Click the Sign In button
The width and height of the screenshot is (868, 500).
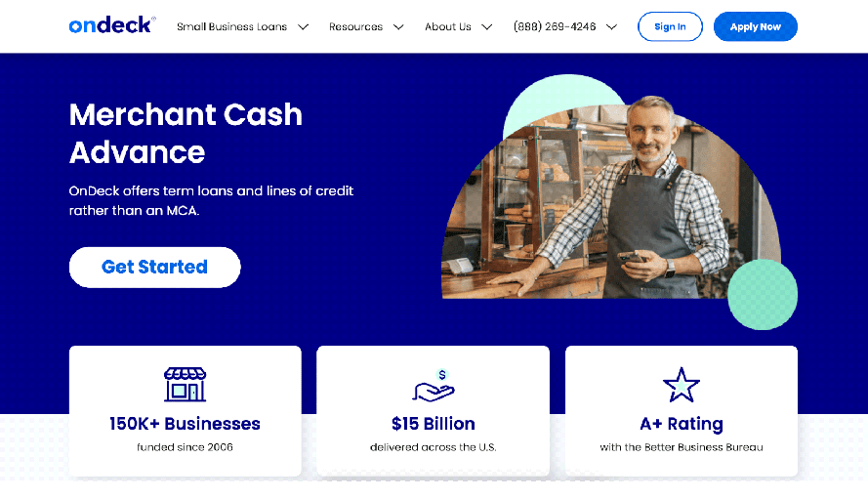tap(670, 26)
